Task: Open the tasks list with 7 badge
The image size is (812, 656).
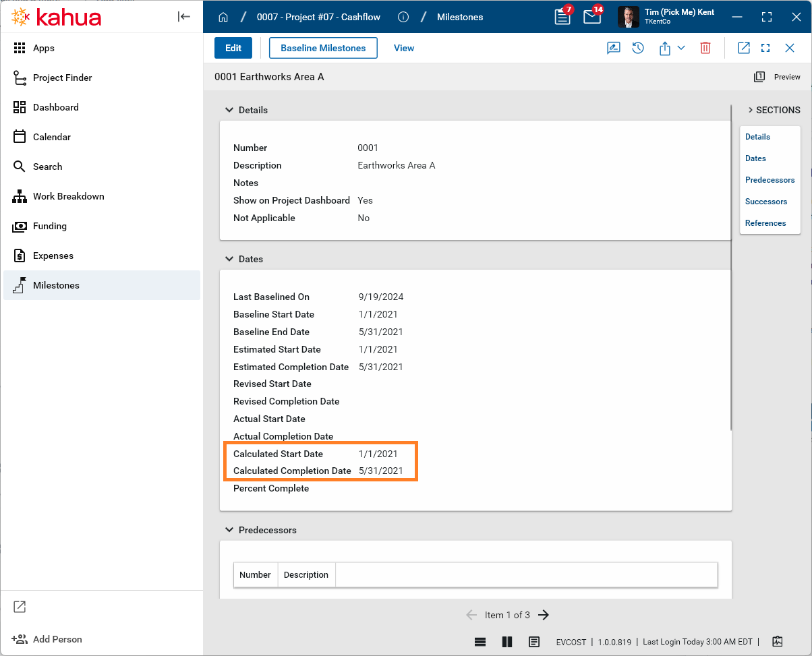Action: pos(562,17)
